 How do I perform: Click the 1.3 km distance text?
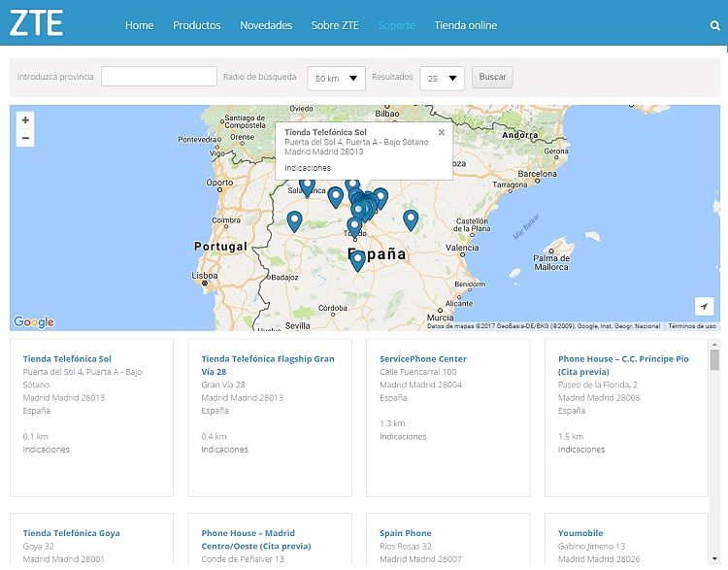pyautogui.click(x=392, y=423)
